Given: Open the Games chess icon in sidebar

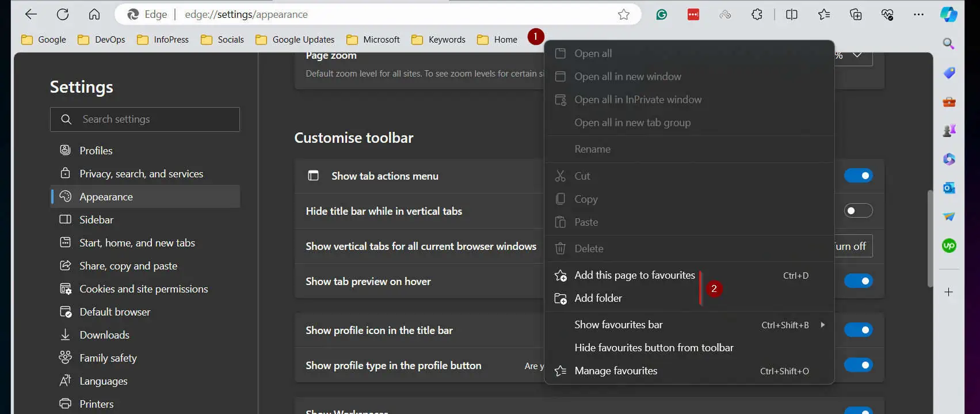Looking at the screenshot, I should pyautogui.click(x=949, y=131).
